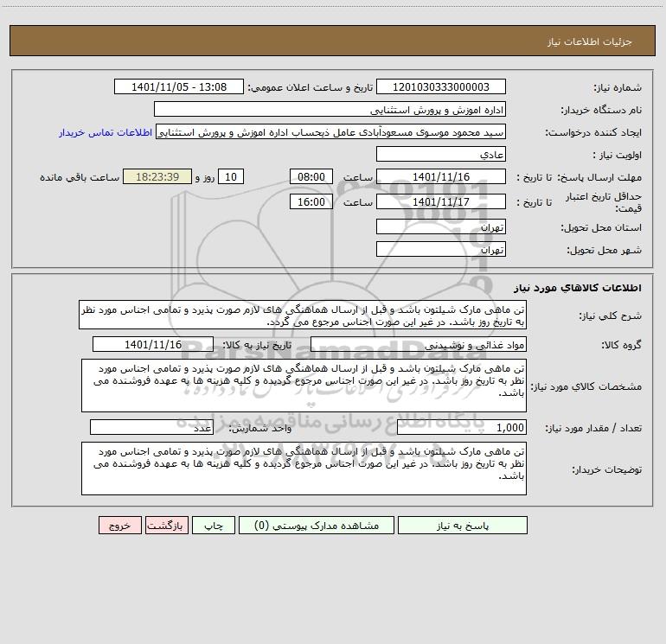The height and width of the screenshot is (644, 666).
Task: Click the ساعت باقی مانده label
Action: [x=80, y=177]
